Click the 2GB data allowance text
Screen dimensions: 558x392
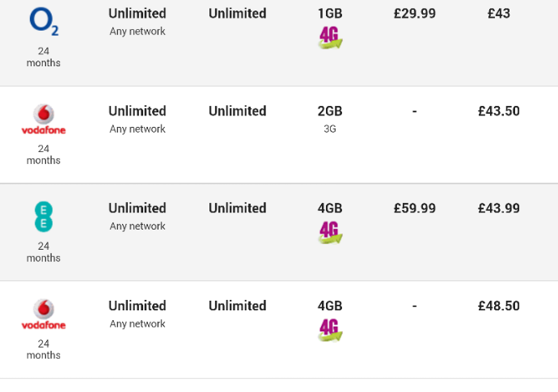[x=330, y=111]
